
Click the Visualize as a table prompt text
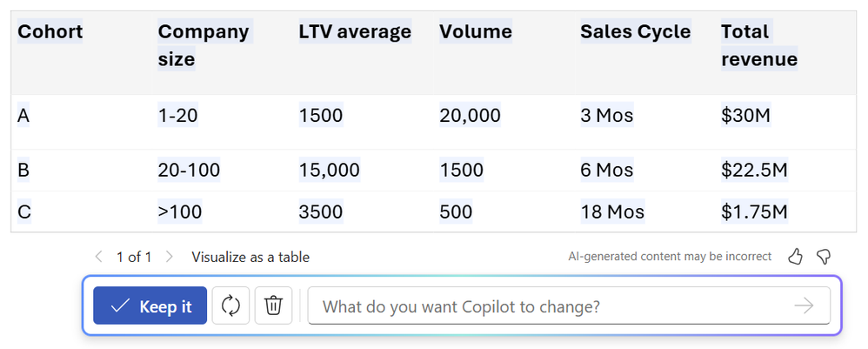pos(250,257)
